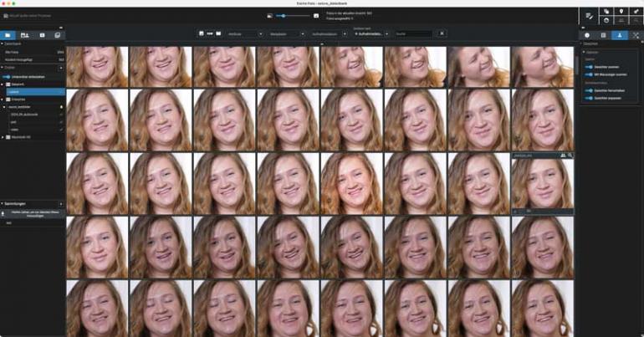Screen dimensions: 644x337
Task: Toggle the Gesichter scannen switch
Action: coord(589,67)
